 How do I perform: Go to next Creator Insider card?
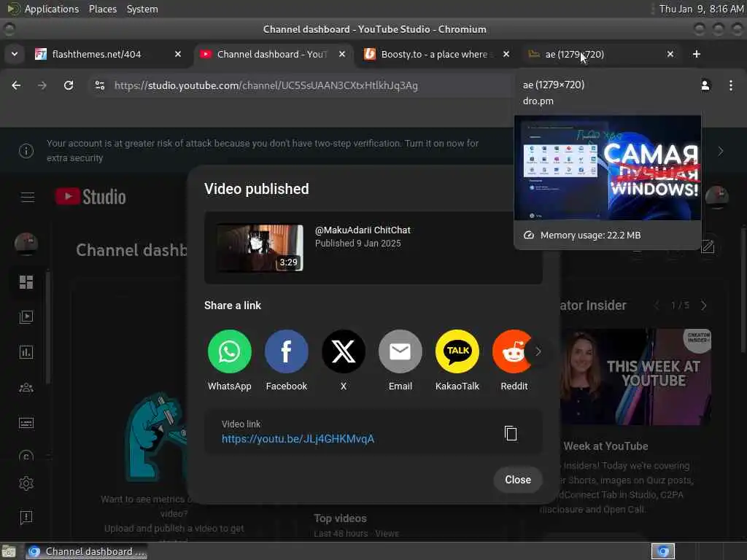click(704, 306)
